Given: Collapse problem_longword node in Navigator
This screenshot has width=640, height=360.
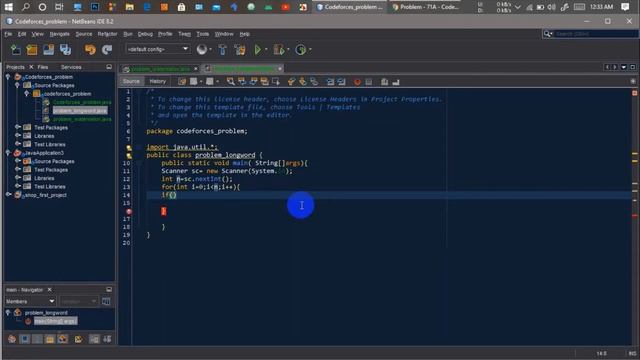Looking at the screenshot, I should click(x=8, y=313).
